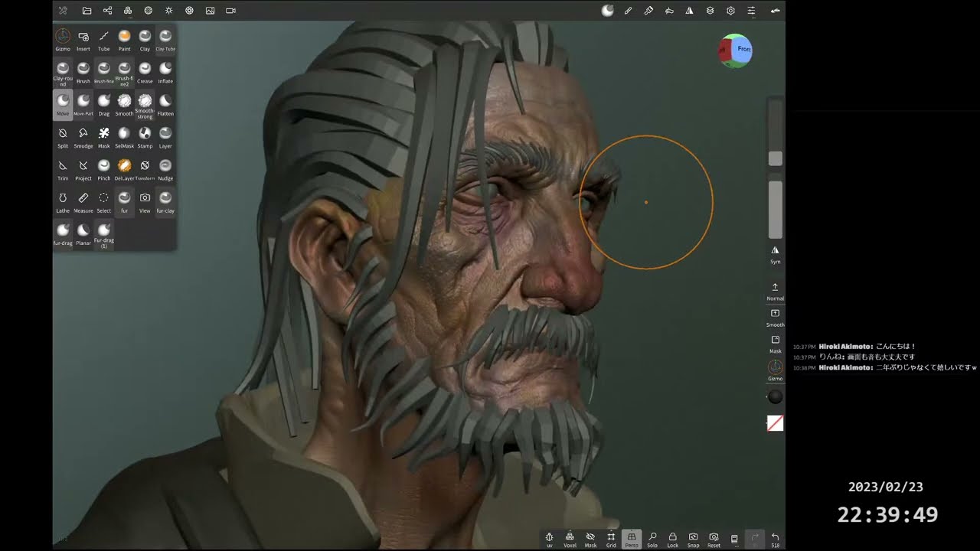Viewport: 980px width, 551px height.
Task: Open the Settings gear menu
Action: 730,11
